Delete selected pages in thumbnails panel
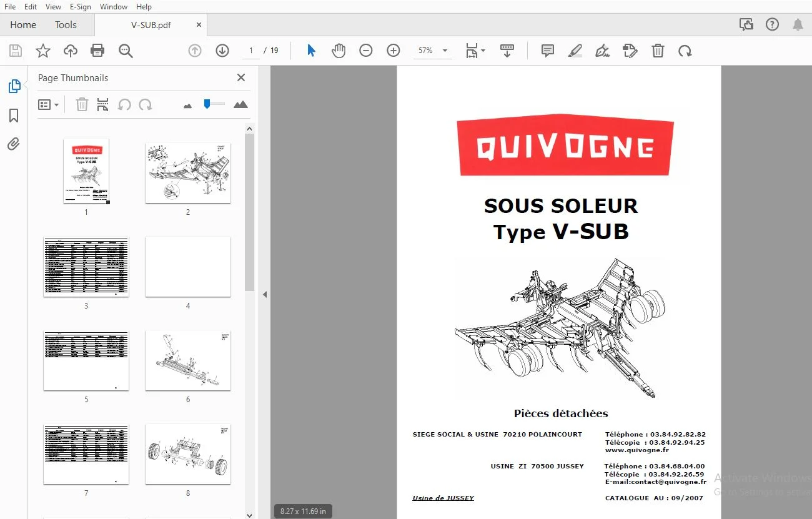 (82, 105)
